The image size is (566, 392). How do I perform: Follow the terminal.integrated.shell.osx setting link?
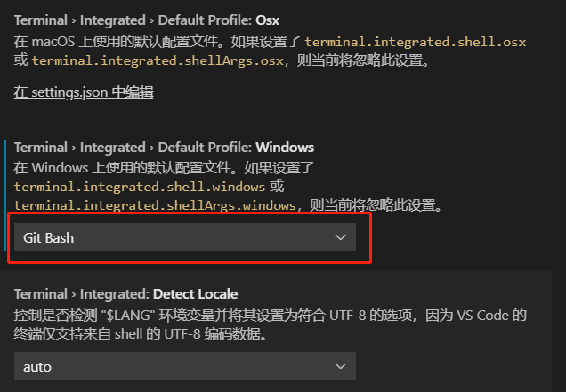(x=416, y=42)
